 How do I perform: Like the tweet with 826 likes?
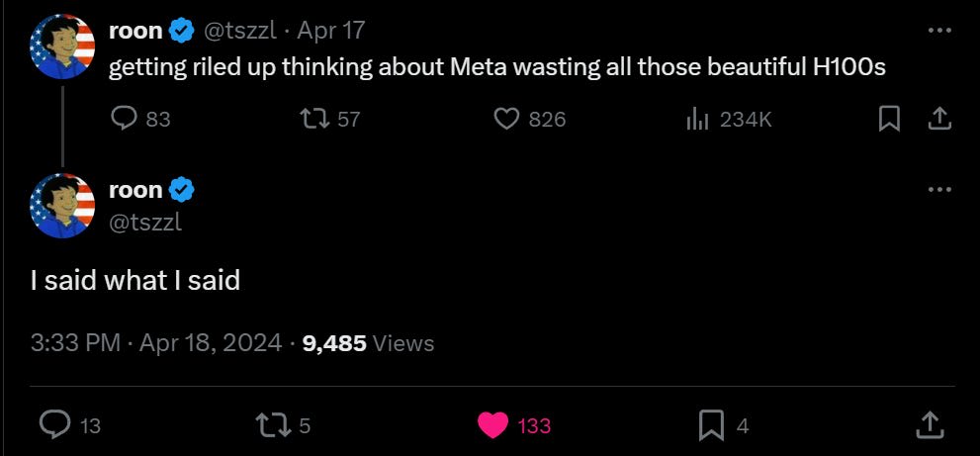[506, 120]
